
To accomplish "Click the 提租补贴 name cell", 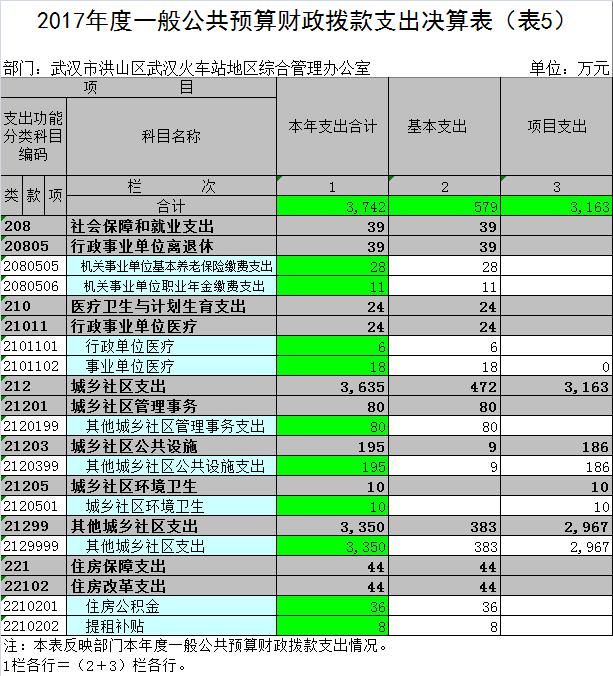I will coord(172,626).
